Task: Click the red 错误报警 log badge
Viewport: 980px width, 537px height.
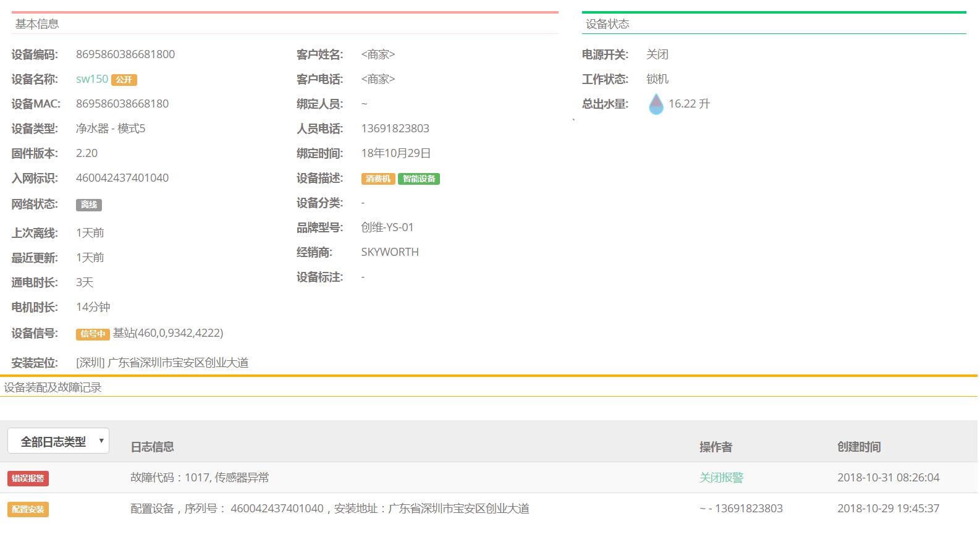Action: pyautogui.click(x=28, y=478)
